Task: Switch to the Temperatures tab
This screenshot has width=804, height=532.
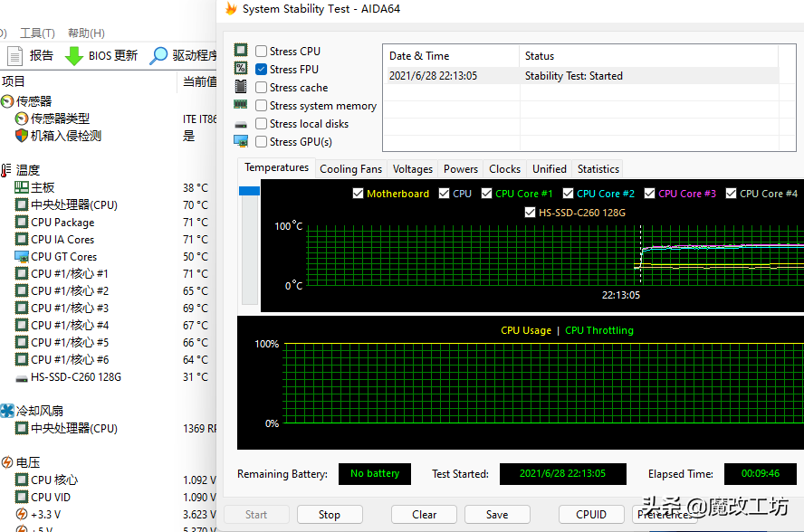Action: pyautogui.click(x=276, y=167)
